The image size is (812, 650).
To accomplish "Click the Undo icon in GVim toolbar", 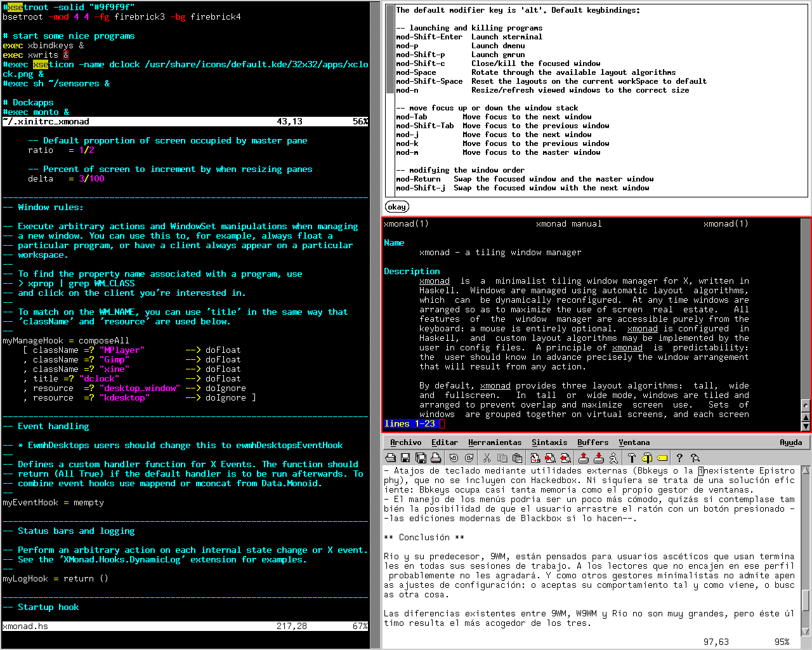I will pyautogui.click(x=454, y=458).
